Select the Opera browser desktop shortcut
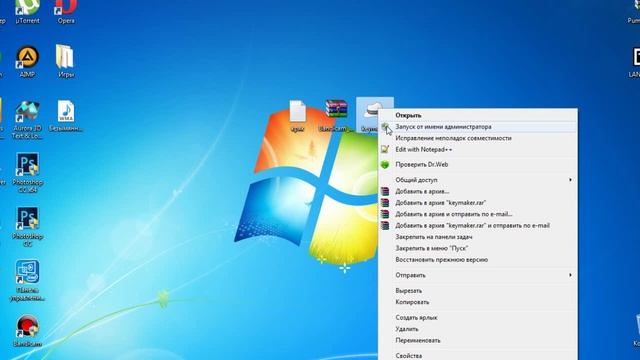The image size is (640, 360). pyautogui.click(x=66, y=11)
